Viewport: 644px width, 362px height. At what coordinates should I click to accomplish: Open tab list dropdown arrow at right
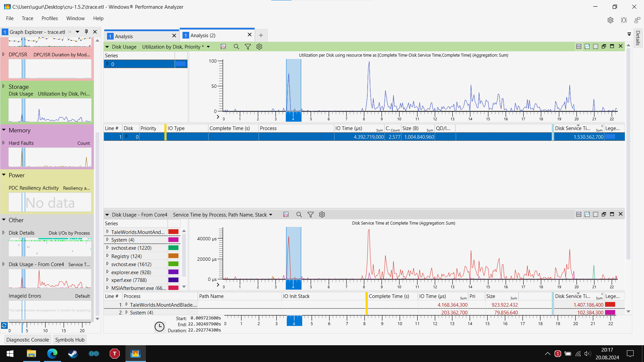click(629, 34)
